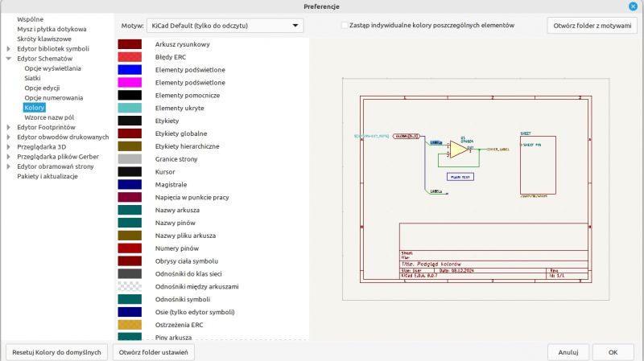Click color swatch for 'Błędy ERC'
This screenshot has height=361, width=644.
[x=130, y=57]
